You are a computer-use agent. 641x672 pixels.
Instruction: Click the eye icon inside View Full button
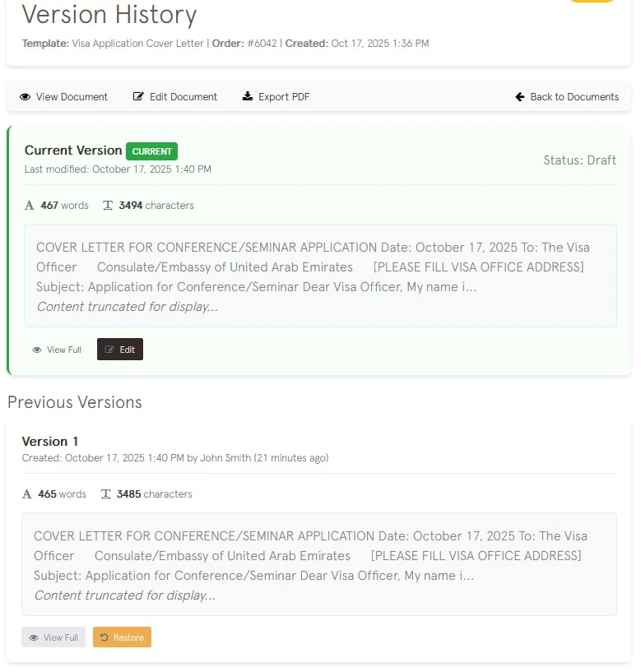click(37, 349)
